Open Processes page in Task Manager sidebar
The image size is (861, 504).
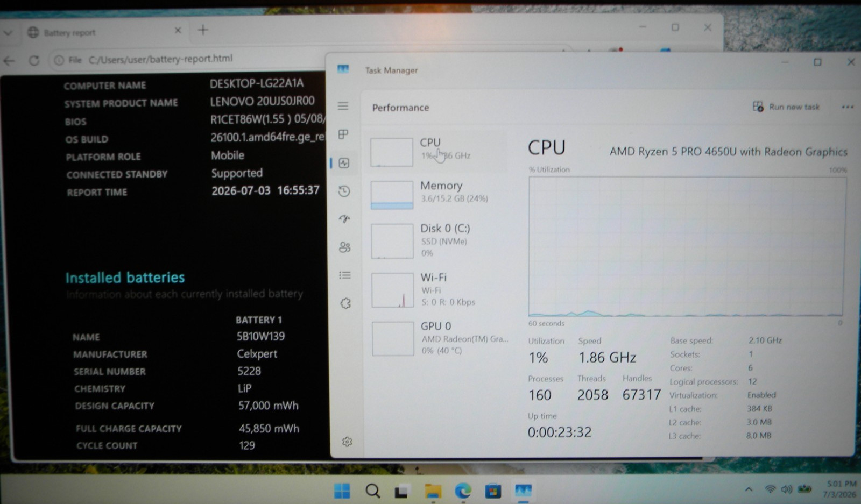point(343,134)
